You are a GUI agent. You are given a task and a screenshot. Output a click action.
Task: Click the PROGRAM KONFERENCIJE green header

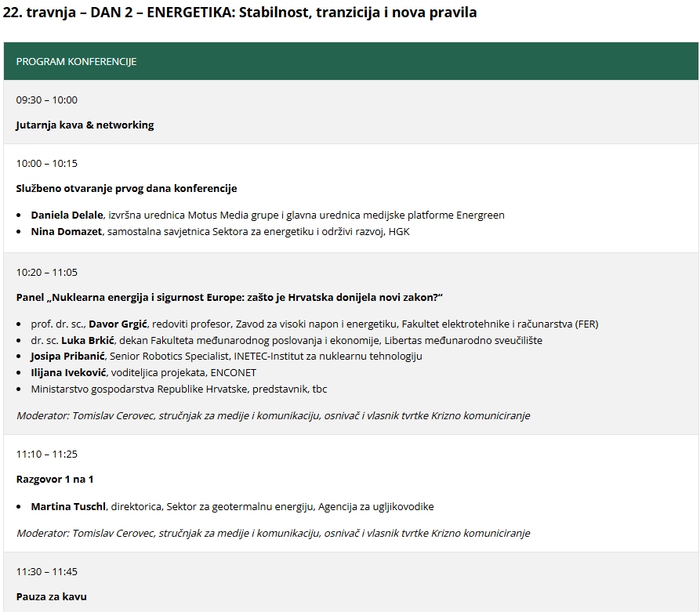(76, 61)
